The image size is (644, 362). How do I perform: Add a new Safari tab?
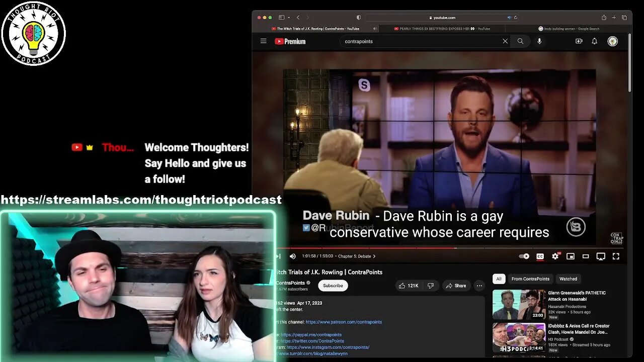(x=614, y=18)
